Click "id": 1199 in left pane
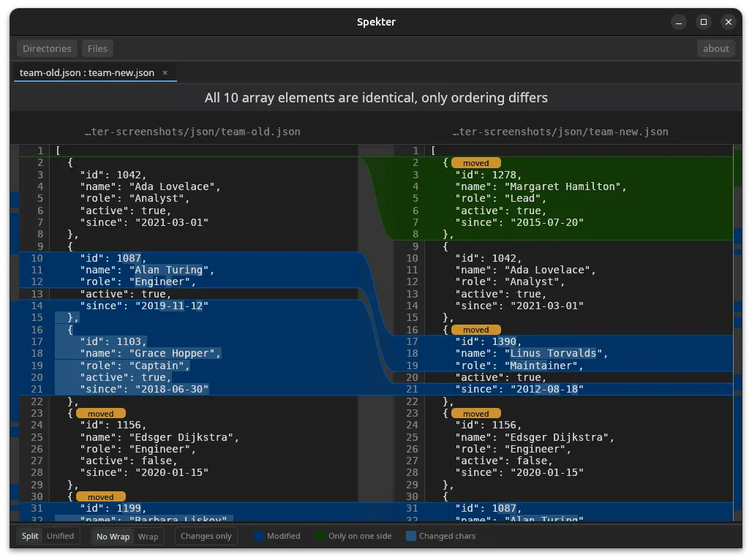The image size is (752, 560). (x=113, y=508)
